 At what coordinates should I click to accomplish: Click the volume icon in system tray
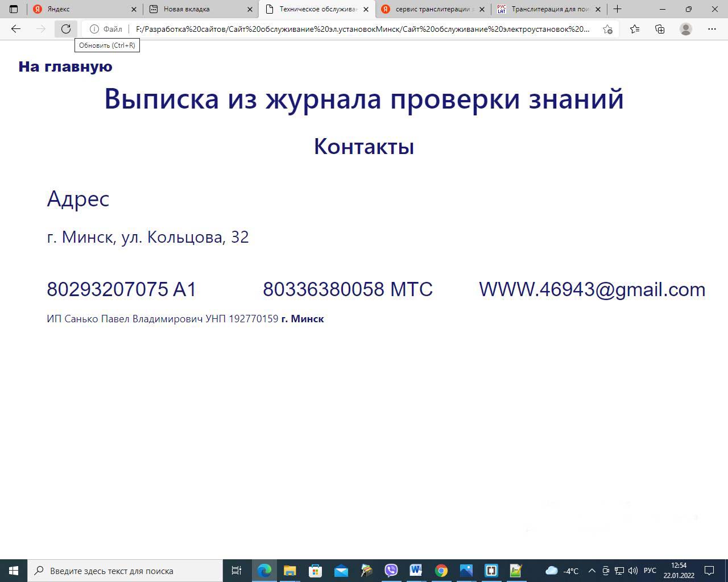click(632, 571)
